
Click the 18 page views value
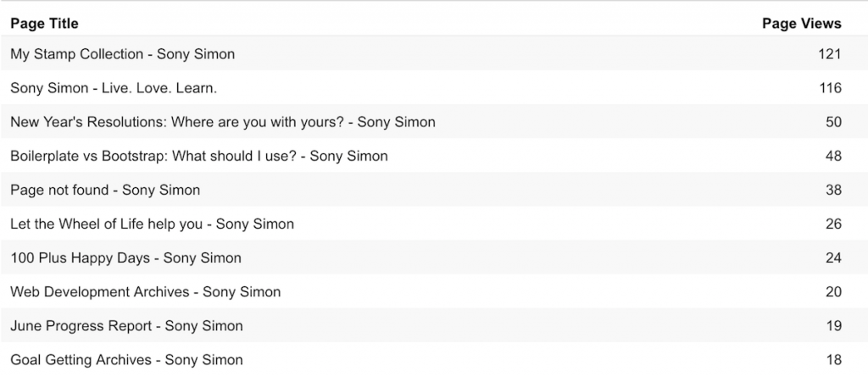click(x=834, y=359)
